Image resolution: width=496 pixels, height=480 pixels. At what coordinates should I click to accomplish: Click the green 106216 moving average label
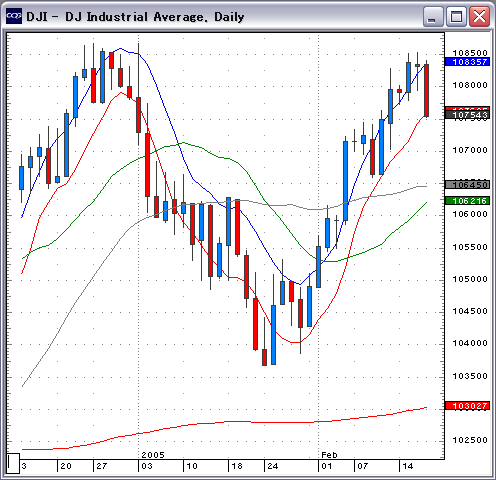(x=468, y=201)
